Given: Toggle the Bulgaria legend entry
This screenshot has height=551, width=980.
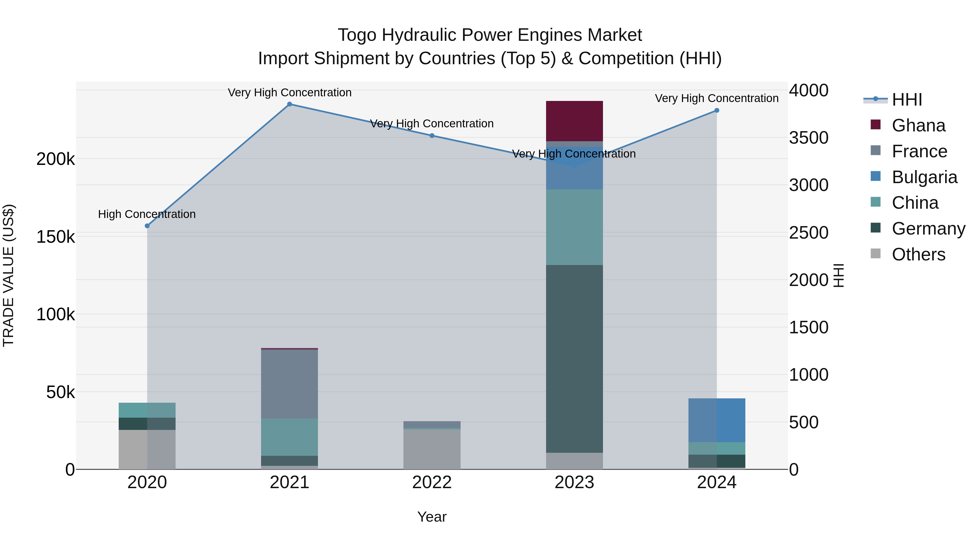Looking at the screenshot, I should (913, 177).
